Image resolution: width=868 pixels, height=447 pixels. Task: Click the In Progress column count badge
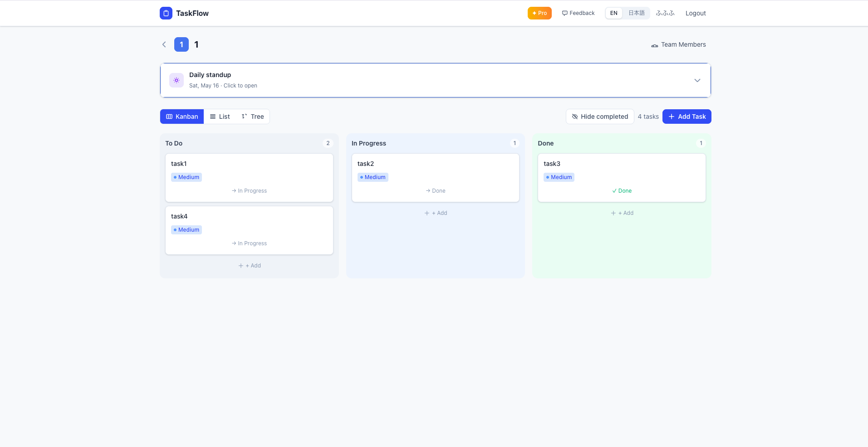point(515,143)
